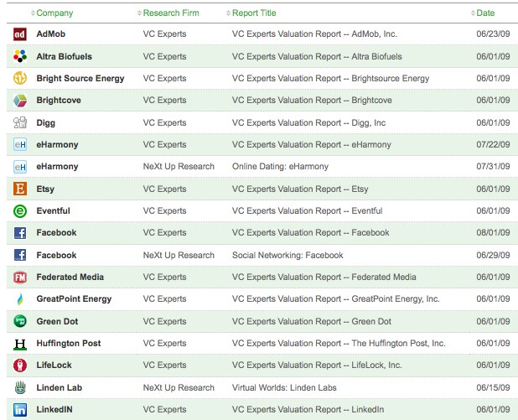Open the Eventful company link
The height and width of the screenshot is (420, 518).
click(53, 210)
